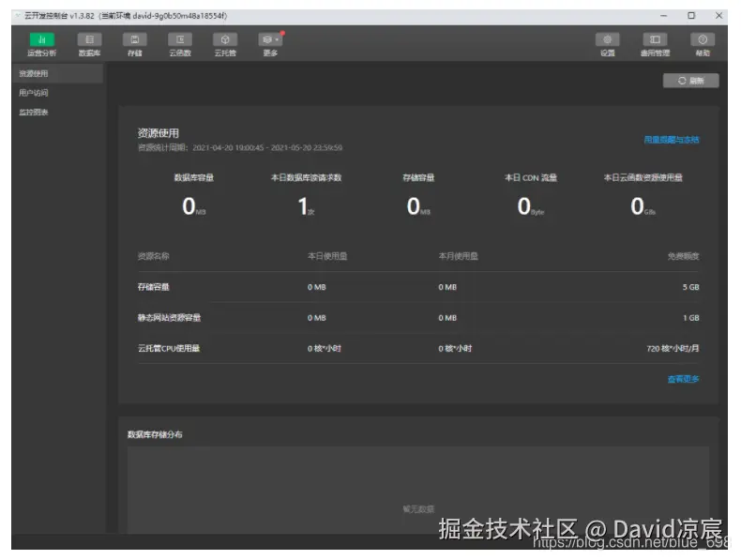Open the 云函数 cloud functions icon
This screenshot has width=741, height=560.
pos(180,39)
